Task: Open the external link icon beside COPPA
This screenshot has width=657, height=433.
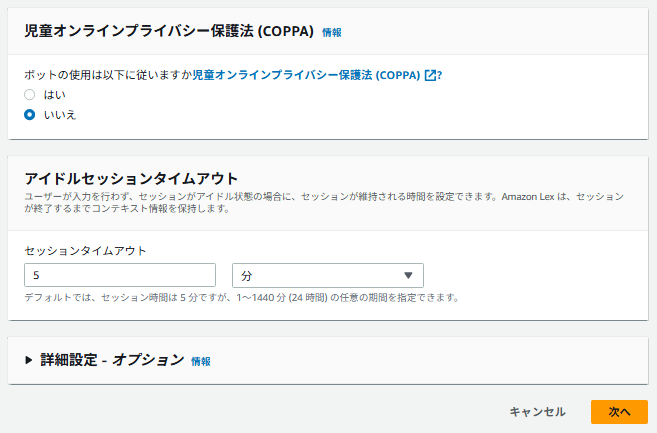Action: pyautogui.click(x=431, y=75)
